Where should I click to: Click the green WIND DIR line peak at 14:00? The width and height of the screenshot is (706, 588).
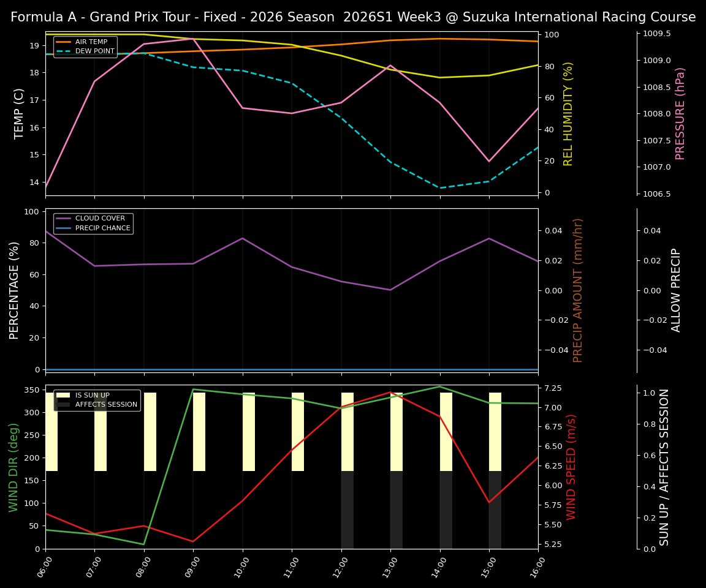439,387
